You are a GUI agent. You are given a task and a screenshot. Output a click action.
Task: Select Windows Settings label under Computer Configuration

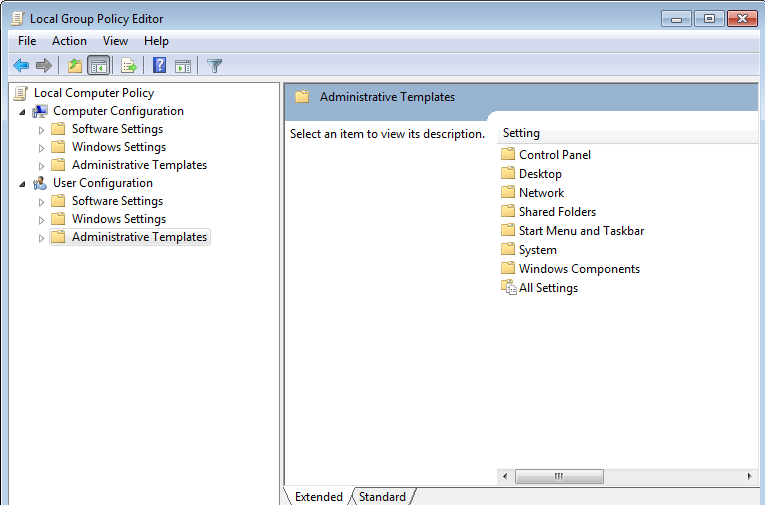[119, 147]
